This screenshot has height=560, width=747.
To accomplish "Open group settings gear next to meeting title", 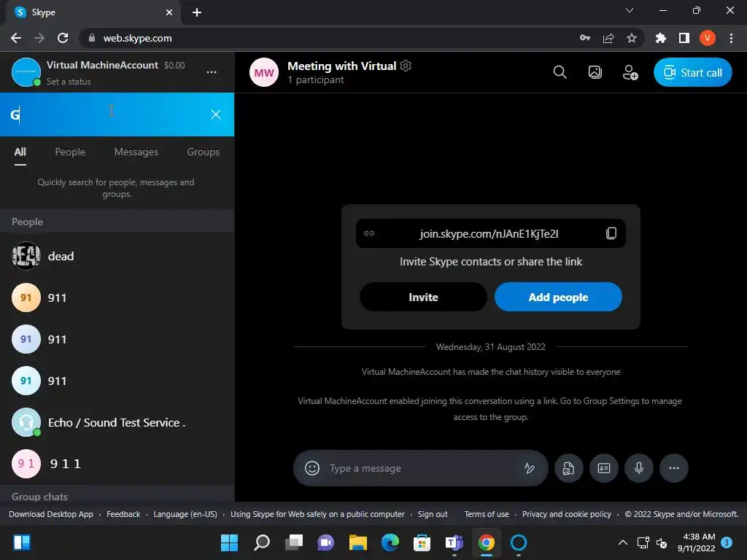I will tap(406, 66).
